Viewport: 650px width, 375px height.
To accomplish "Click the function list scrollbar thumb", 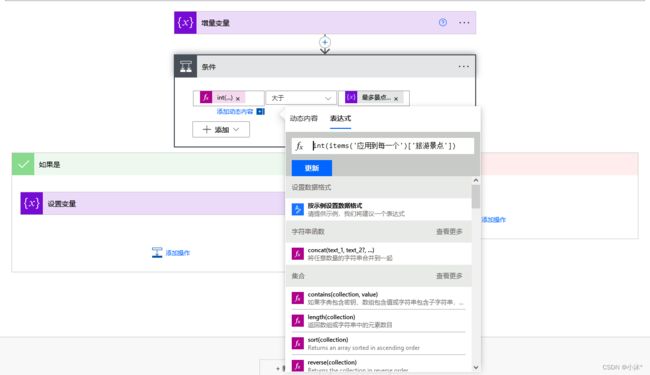I will [x=476, y=196].
